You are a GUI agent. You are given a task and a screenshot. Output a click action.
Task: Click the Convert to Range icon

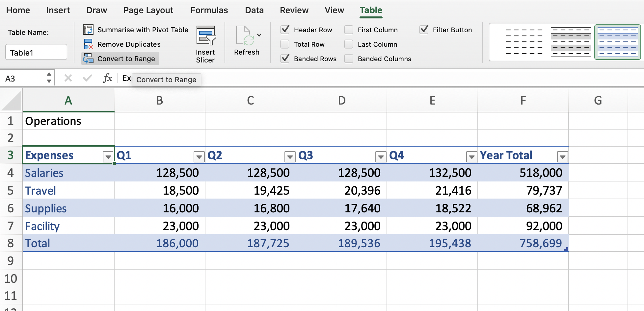click(x=88, y=59)
